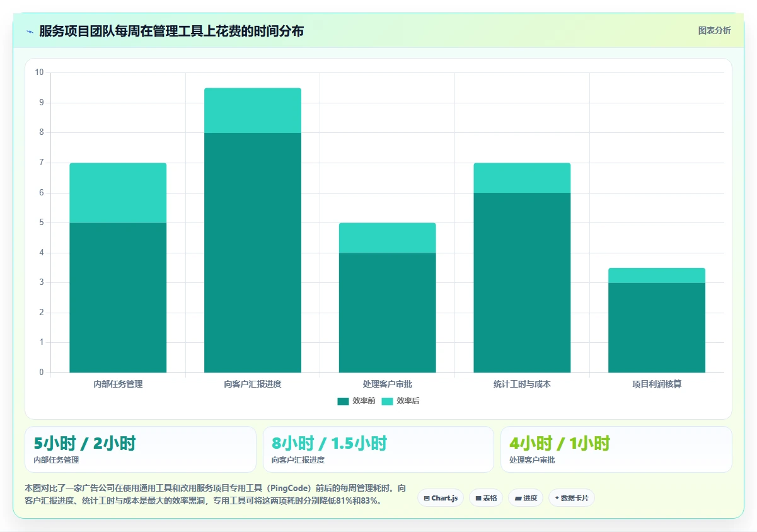This screenshot has width=757, height=532.
Task: Click the 表格 tag pill
Action: pyautogui.click(x=486, y=498)
